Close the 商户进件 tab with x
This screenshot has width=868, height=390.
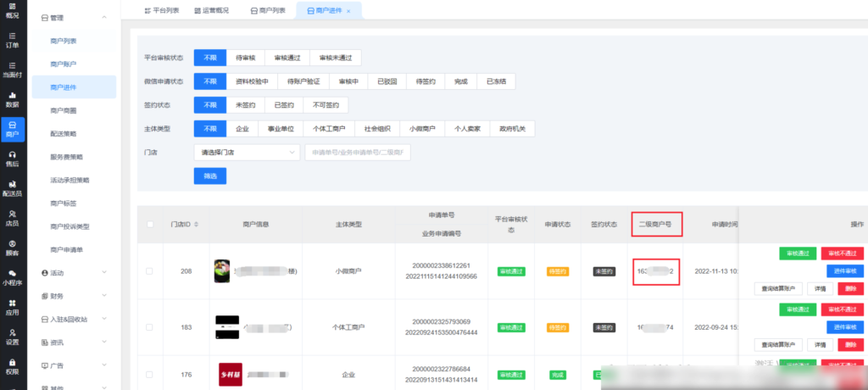pyautogui.click(x=348, y=11)
